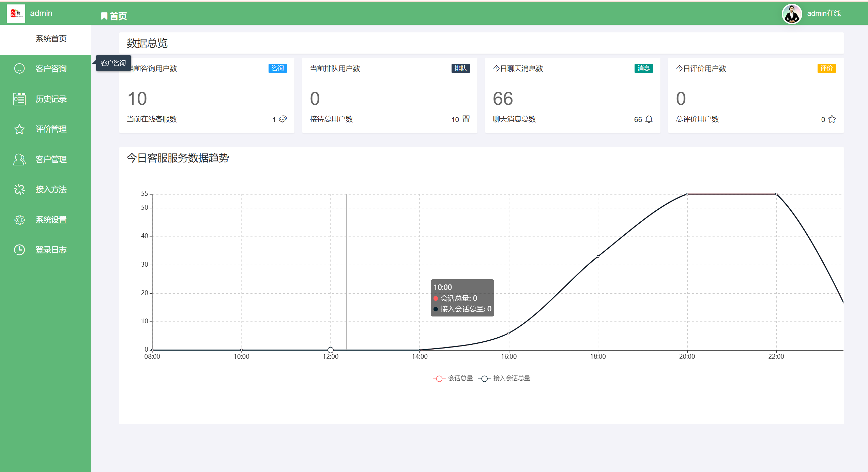The width and height of the screenshot is (868, 472).
Task: Click the yellow 评价 badge
Action: 826,68
